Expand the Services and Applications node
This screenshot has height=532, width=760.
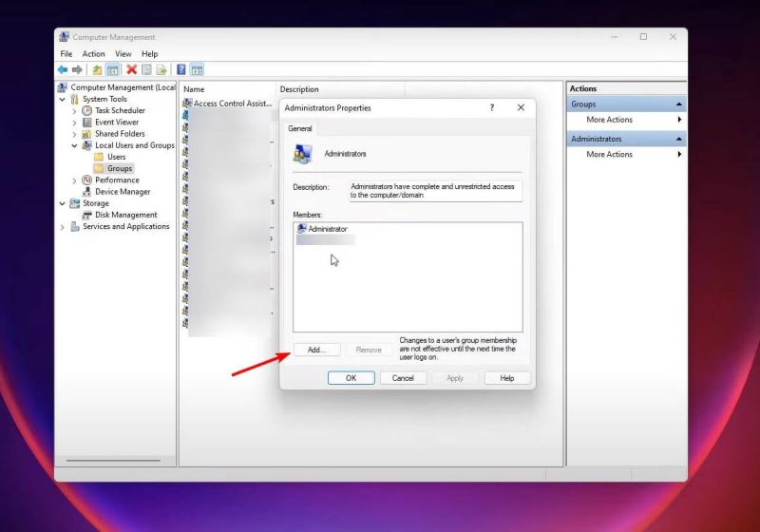tap(64, 227)
